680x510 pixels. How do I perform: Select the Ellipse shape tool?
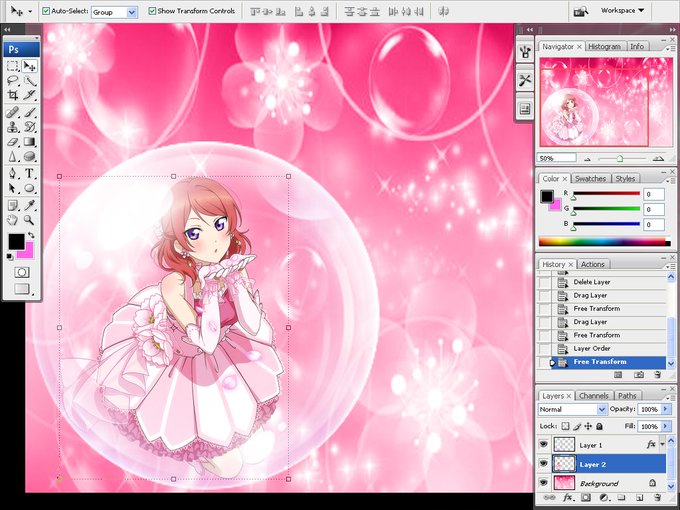(29, 188)
